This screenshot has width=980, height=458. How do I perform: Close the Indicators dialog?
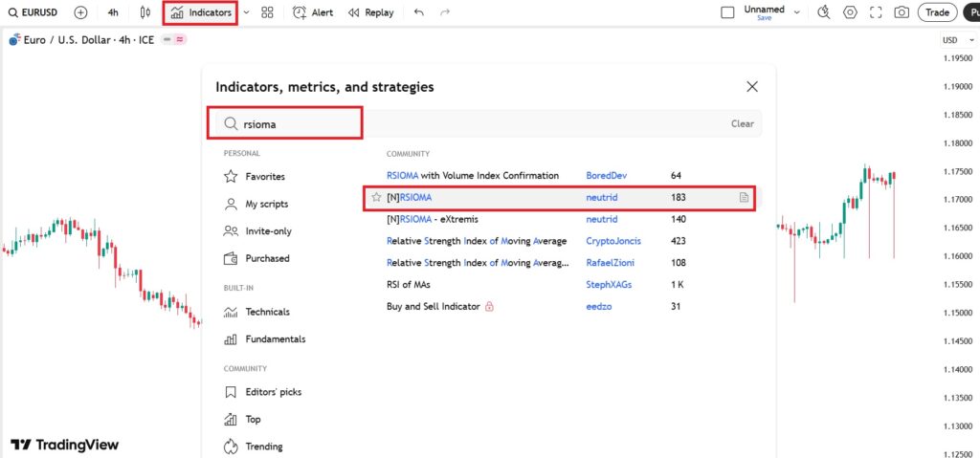pyautogui.click(x=752, y=87)
